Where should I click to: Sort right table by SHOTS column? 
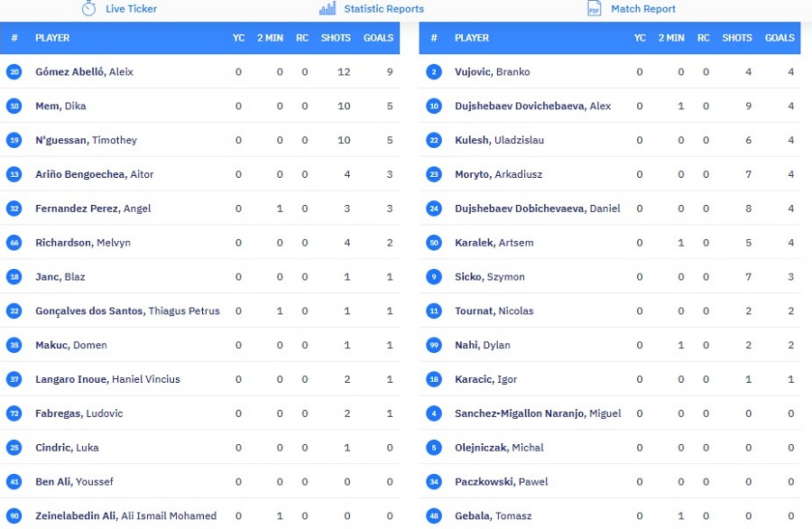pos(737,38)
